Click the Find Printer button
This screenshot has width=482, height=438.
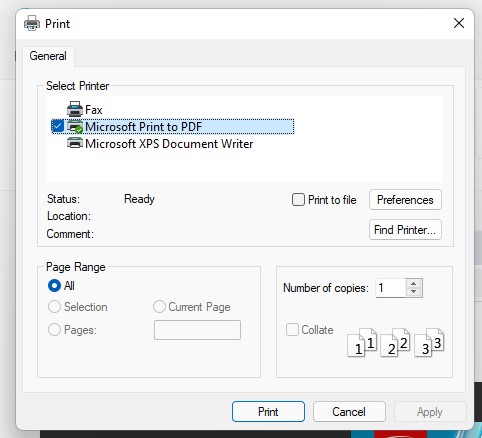pos(405,230)
